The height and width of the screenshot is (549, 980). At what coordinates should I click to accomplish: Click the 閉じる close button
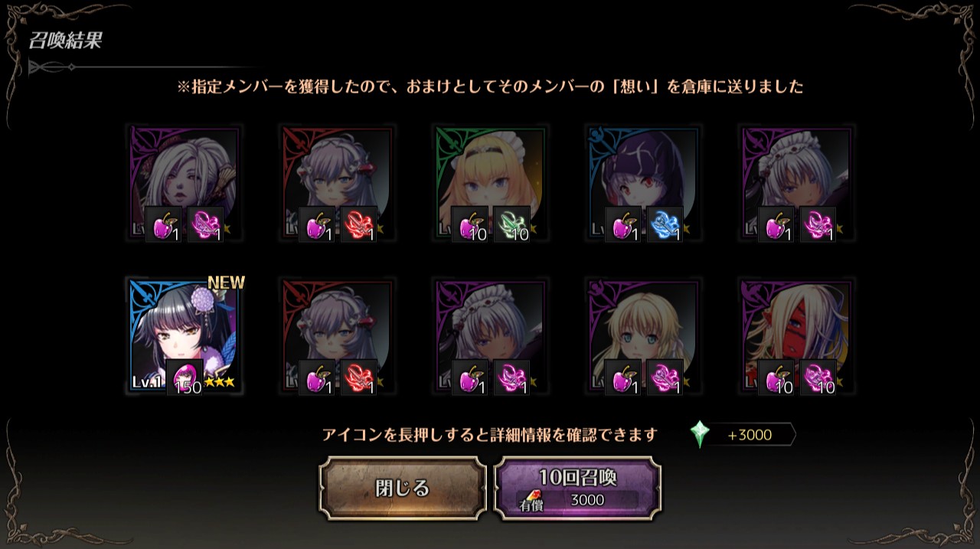[x=403, y=489]
